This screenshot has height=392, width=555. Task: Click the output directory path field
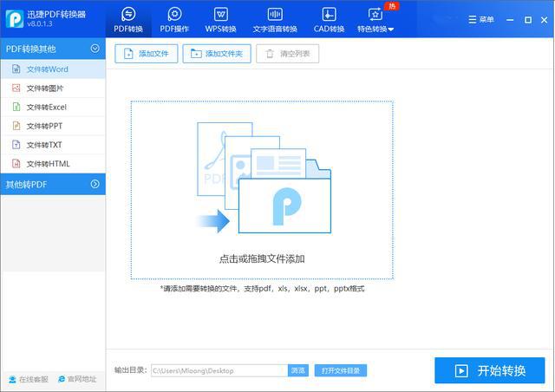pos(219,371)
